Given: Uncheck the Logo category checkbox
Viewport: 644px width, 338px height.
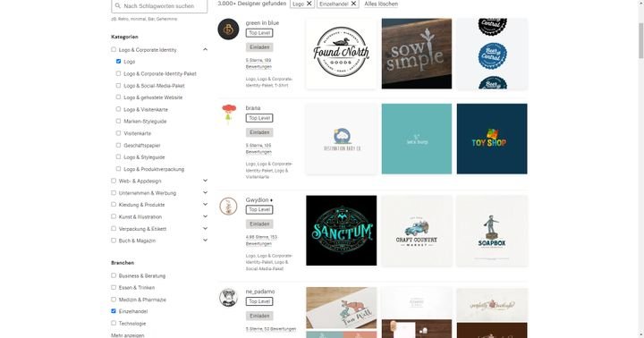Looking at the screenshot, I should [x=118, y=61].
